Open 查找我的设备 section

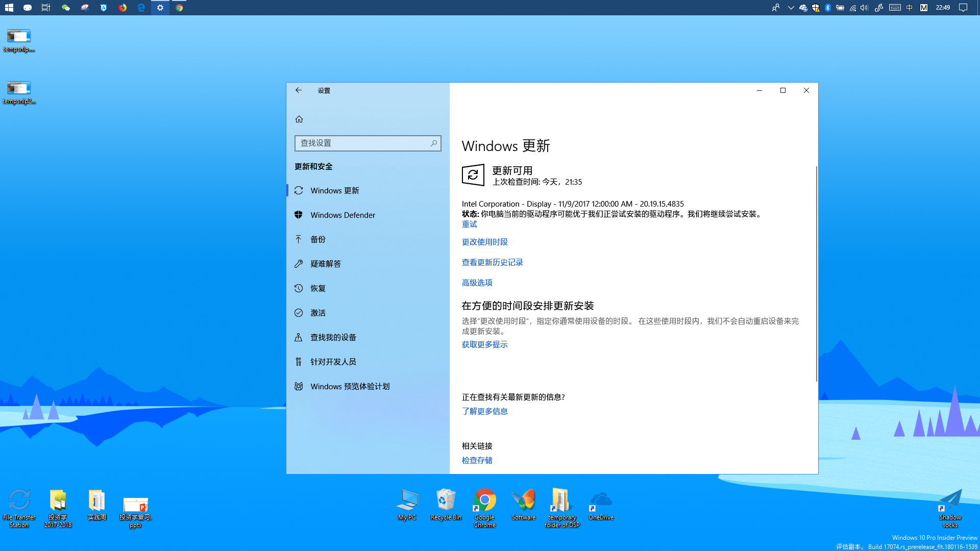click(x=367, y=337)
